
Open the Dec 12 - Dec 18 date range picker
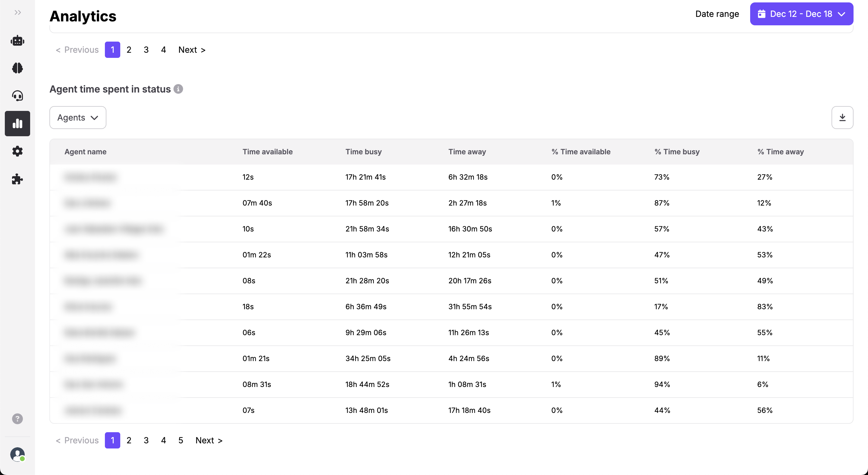click(x=801, y=14)
